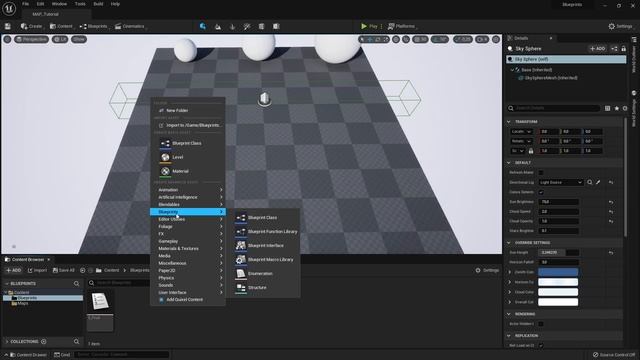This screenshot has height=360, width=640.
Task: Click the Save All button
Action: coord(64,270)
